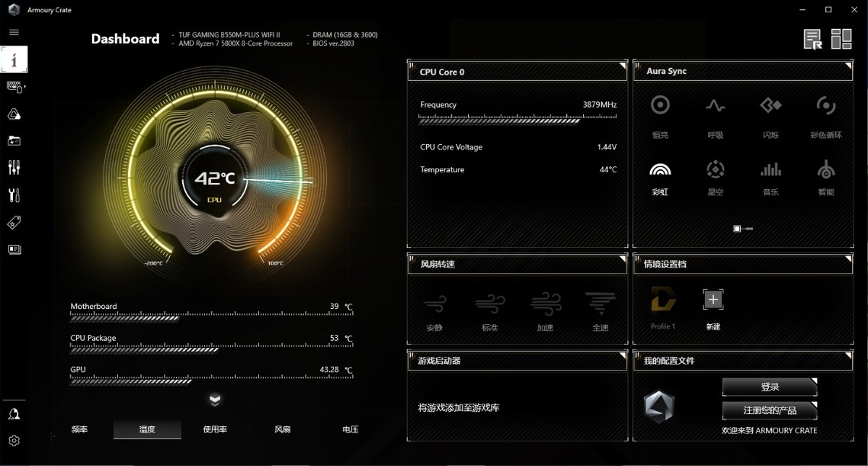
Task: Click the 1.44V CPU Core Voltage value
Action: click(607, 147)
